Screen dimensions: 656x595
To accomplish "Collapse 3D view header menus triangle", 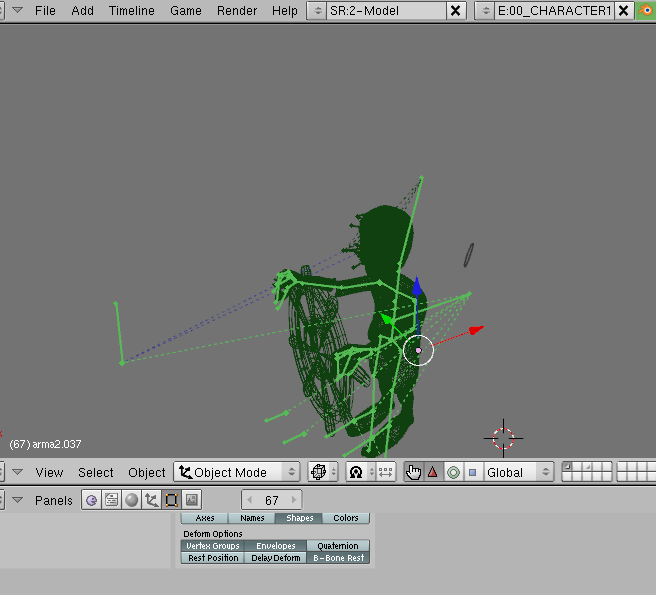I will point(17,472).
